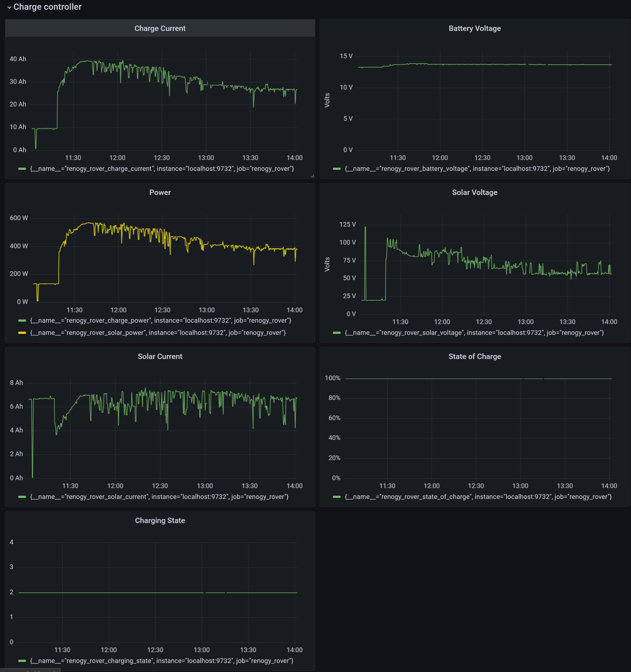Open the Charging State panel title menu
Viewport: 631px width, 672px height.
point(160,521)
